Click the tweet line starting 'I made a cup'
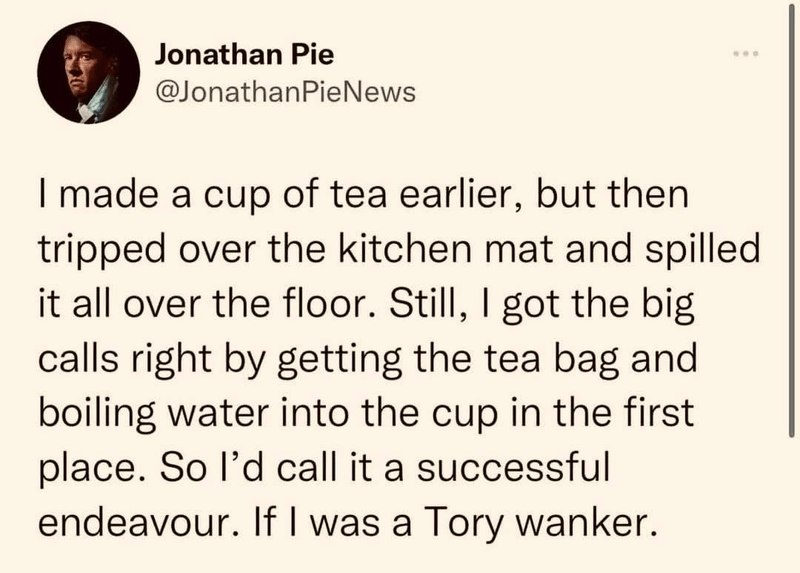This screenshot has height=573, width=800. coord(364,195)
